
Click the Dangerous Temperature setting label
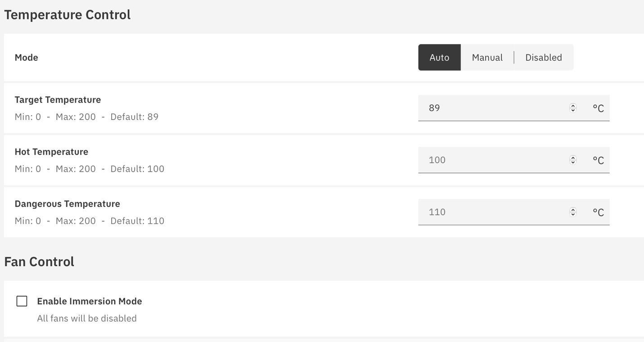(68, 204)
